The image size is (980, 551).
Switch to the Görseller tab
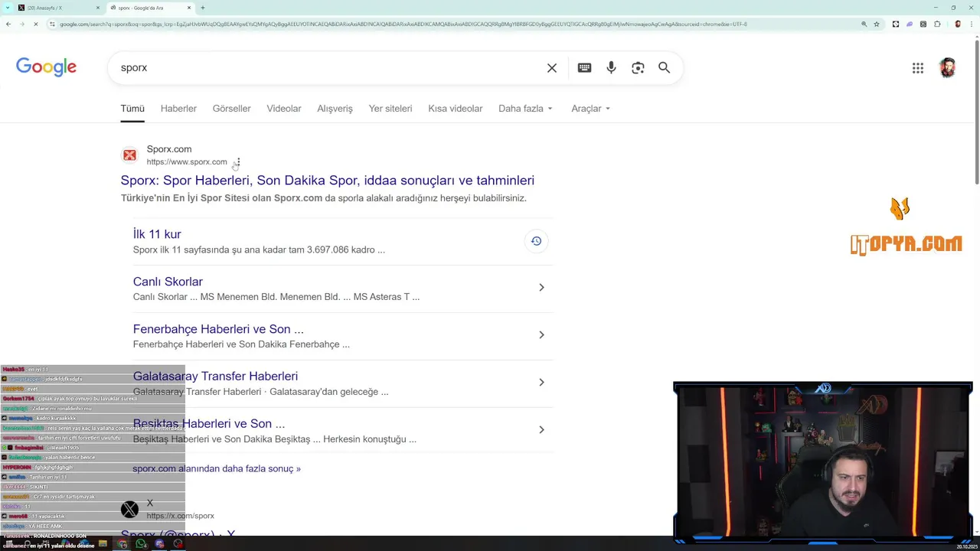click(231, 109)
